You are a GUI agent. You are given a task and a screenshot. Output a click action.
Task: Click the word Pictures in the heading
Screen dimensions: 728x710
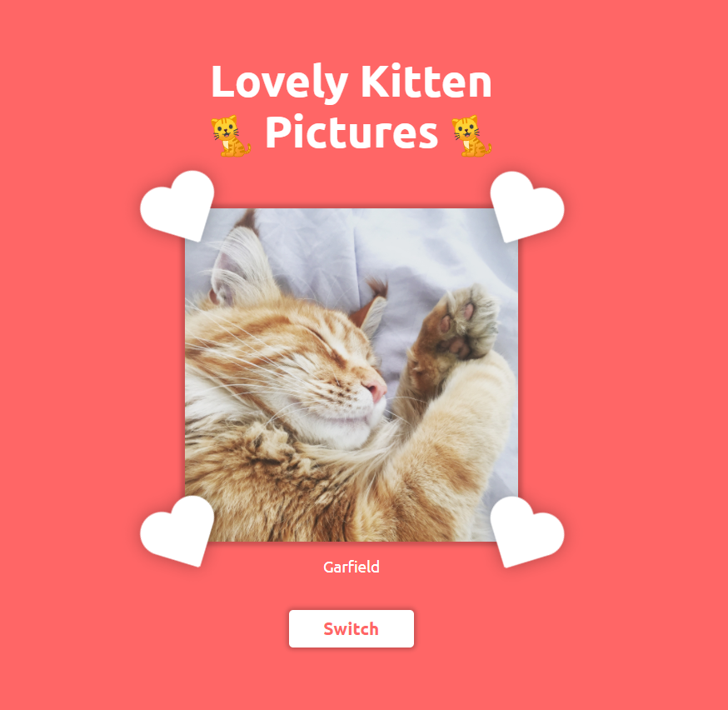[x=352, y=132]
